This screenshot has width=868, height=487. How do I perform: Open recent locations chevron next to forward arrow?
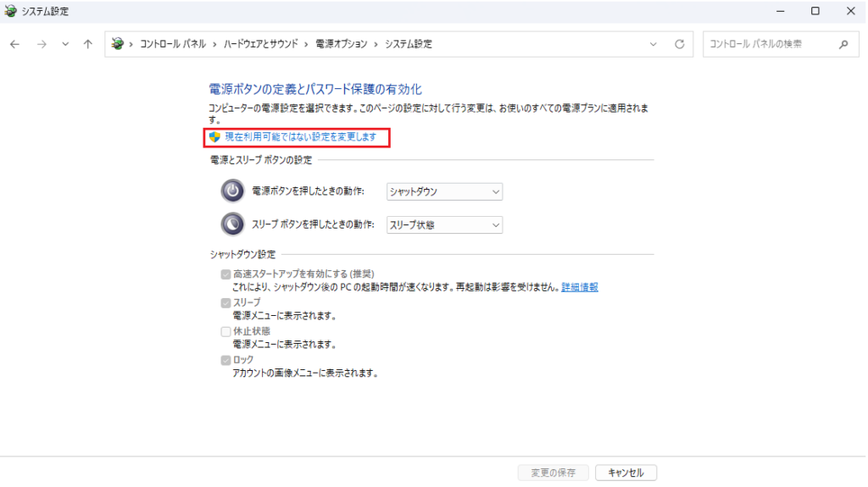coord(65,44)
